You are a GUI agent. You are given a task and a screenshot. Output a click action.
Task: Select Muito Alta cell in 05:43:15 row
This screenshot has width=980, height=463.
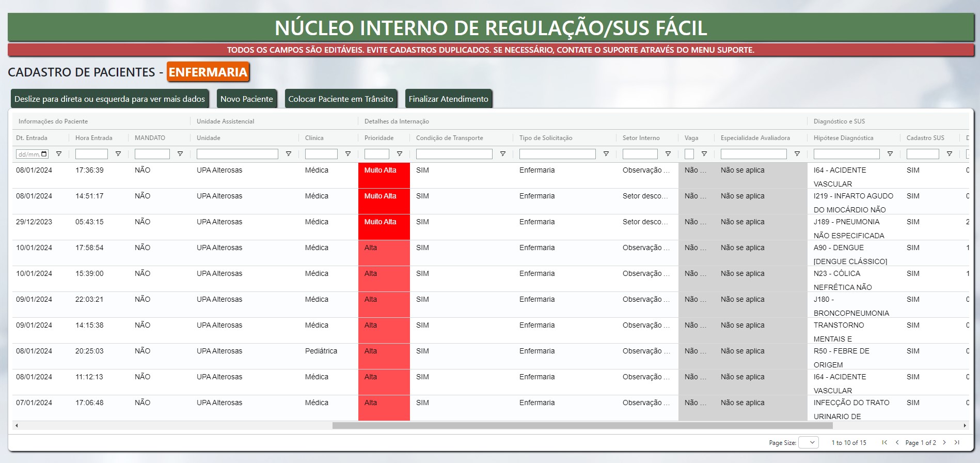(x=384, y=227)
